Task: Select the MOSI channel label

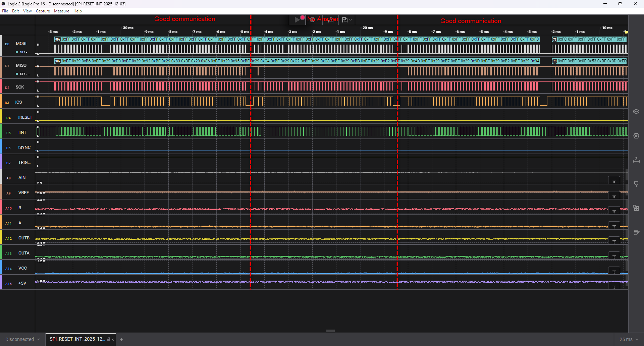Action: pyautogui.click(x=21, y=44)
